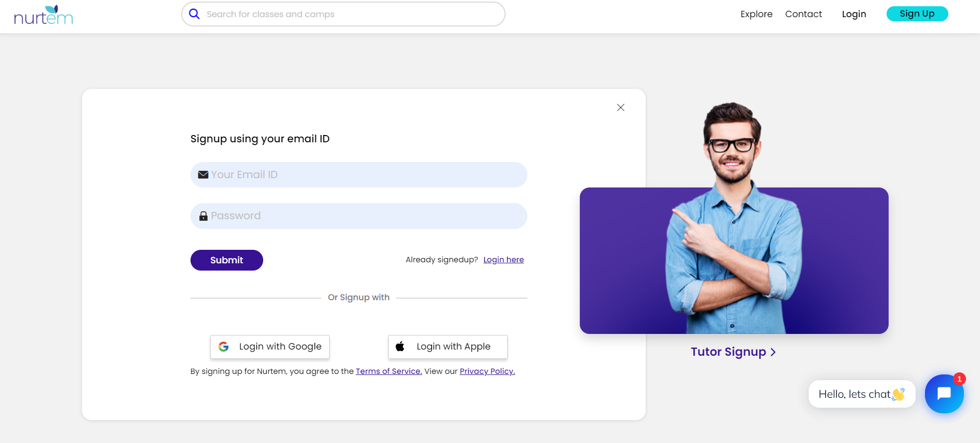The width and height of the screenshot is (980, 443).
Task: Open the blue chat bubble widget
Action: [944, 394]
